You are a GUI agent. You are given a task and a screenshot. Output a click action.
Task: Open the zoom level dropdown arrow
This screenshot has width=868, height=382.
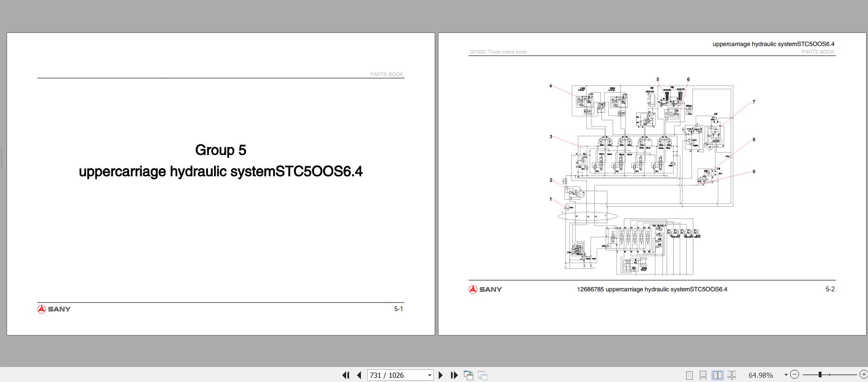[x=786, y=375]
